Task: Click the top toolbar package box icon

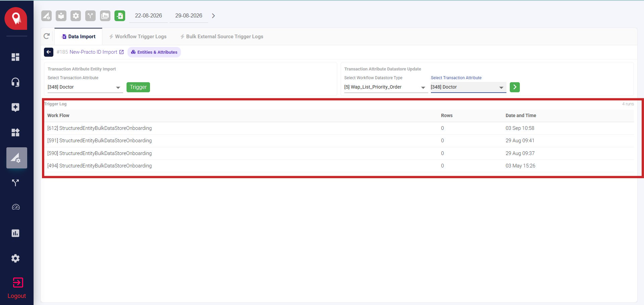Action: click(x=61, y=16)
